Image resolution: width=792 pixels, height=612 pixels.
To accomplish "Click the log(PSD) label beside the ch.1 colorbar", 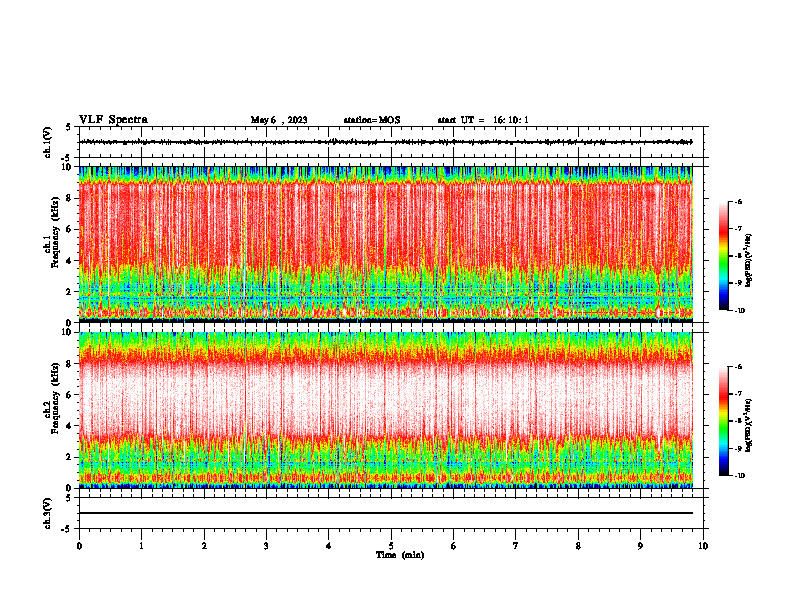I will click(x=749, y=261).
